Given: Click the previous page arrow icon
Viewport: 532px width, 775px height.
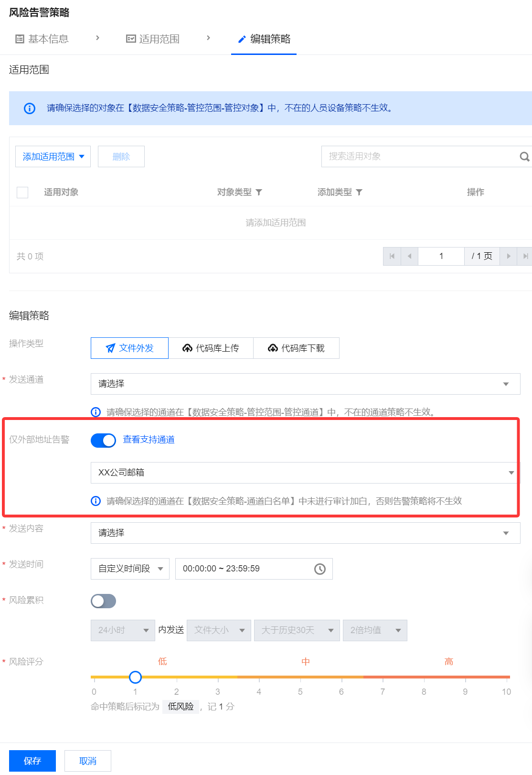Looking at the screenshot, I should pos(409,256).
